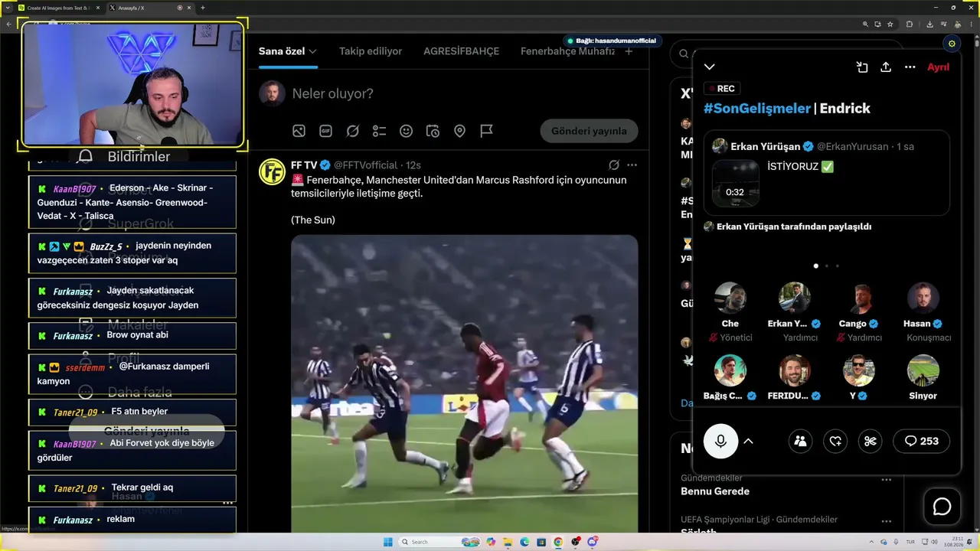This screenshot has height=551, width=980.
Task: Open FERIDU's avatar in the Space
Action: click(794, 370)
